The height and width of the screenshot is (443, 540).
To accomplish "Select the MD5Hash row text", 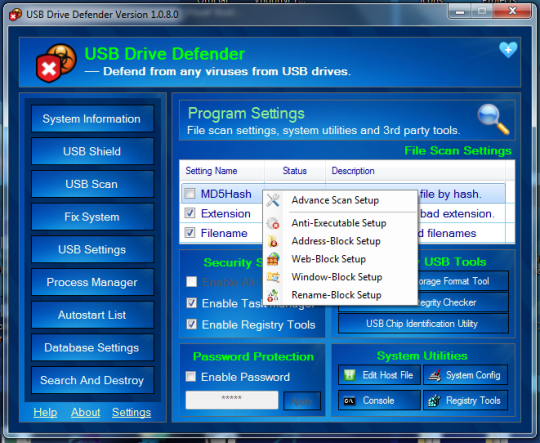I will pos(226,194).
